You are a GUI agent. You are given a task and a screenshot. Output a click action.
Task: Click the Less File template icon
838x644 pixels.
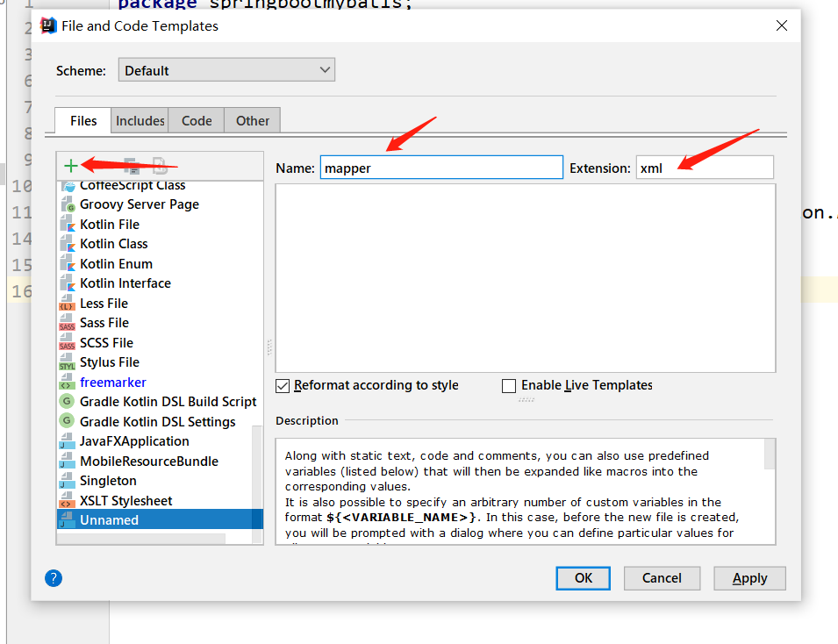tap(67, 304)
